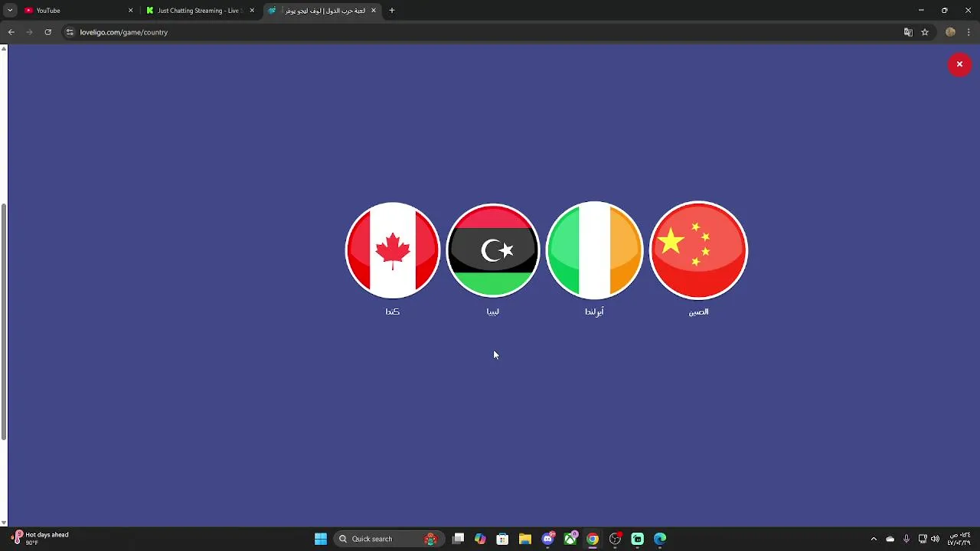Open the Chrome profile avatar
The image size is (980, 551).
point(950,32)
